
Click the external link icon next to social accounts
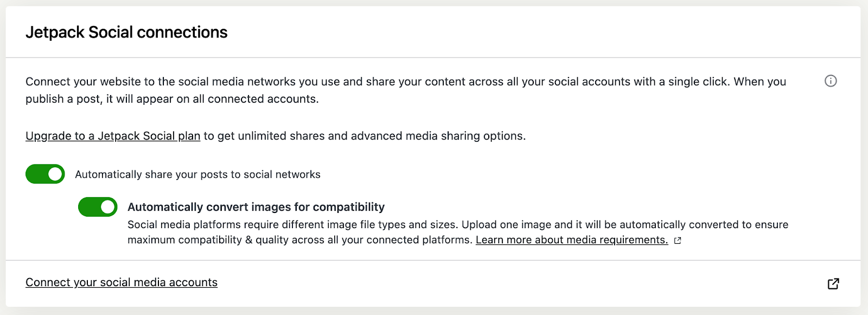833,283
